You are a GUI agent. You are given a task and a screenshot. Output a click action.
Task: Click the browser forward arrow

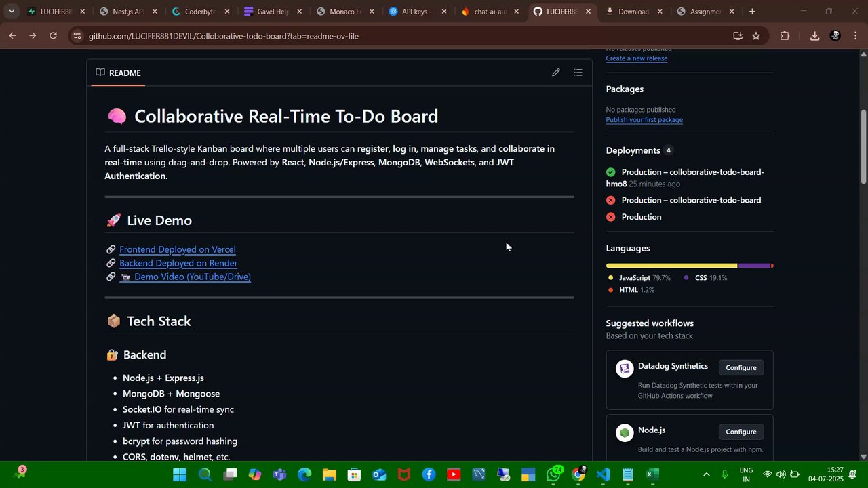point(33,35)
